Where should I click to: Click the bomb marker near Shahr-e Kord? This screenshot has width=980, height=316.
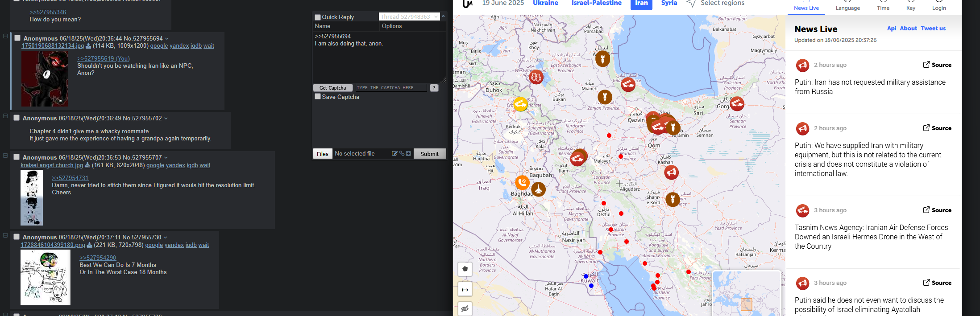pyautogui.click(x=673, y=199)
